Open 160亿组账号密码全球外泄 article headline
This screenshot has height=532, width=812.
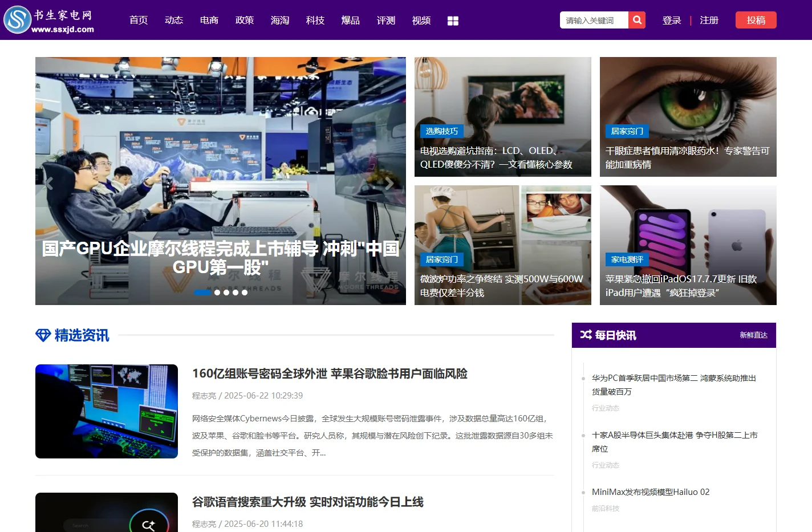330,373
